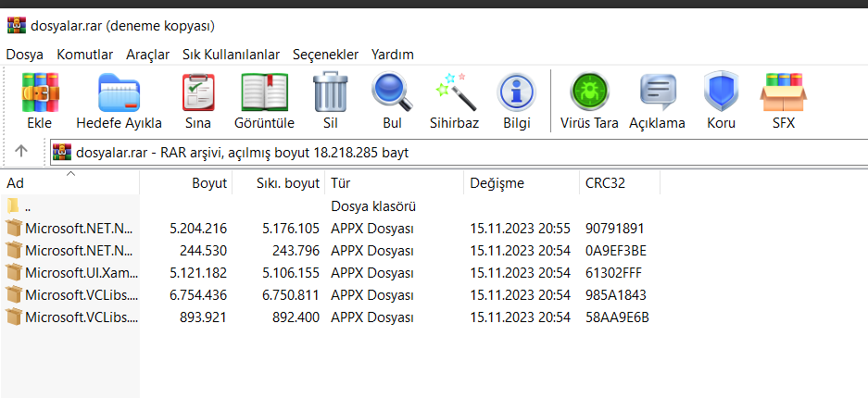Viewport: 868px width, 398px height.
Task: Launch the Sihirbaz wizard icon
Action: click(454, 93)
